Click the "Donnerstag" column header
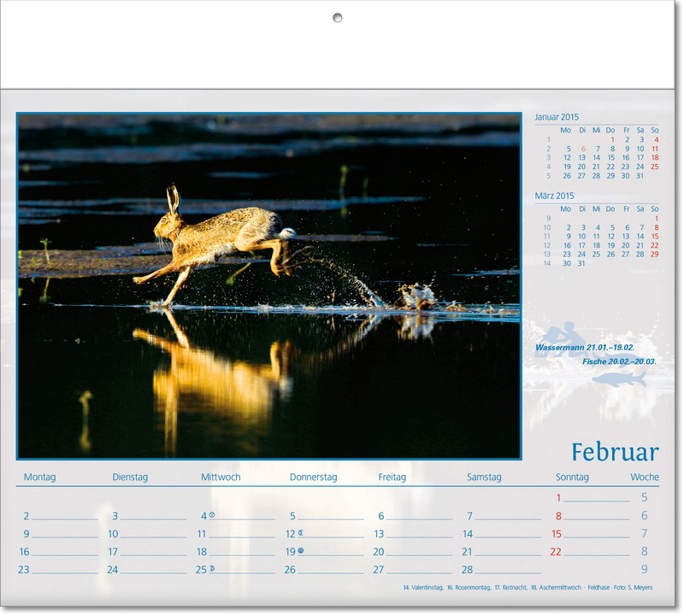The image size is (684, 616). 314,477
